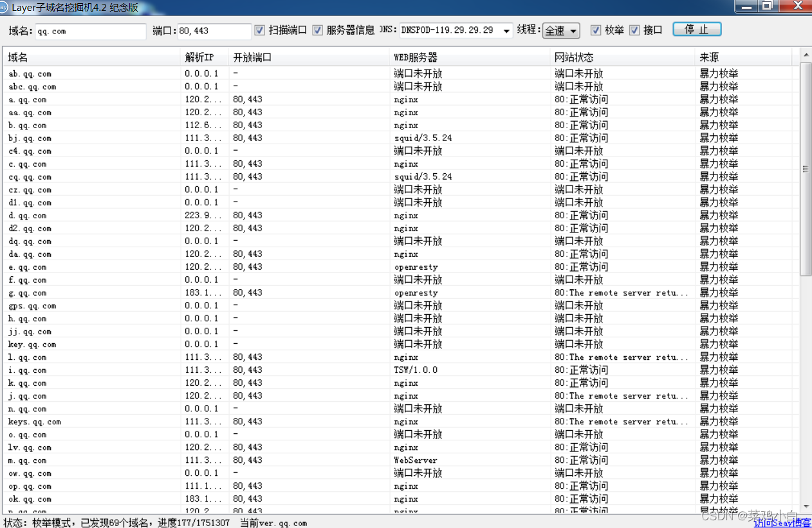Click the key.qq.com domain cell
This screenshot has width=812, height=528.
point(32,344)
